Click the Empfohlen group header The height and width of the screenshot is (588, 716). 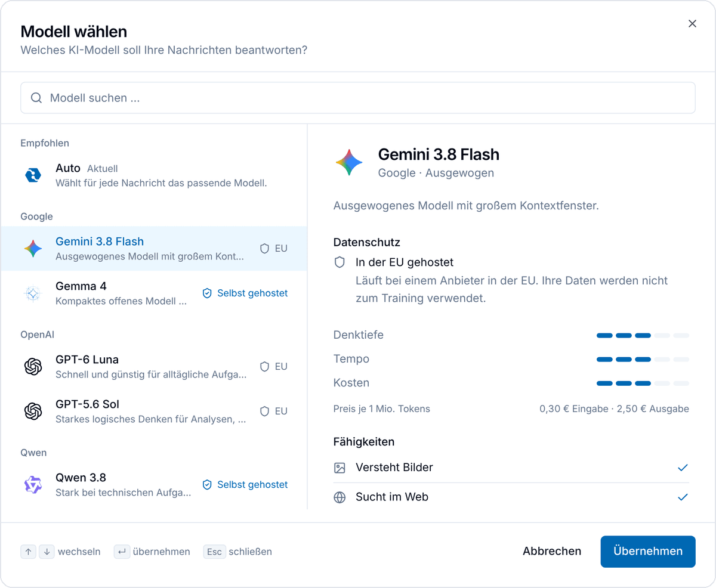point(45,143)
